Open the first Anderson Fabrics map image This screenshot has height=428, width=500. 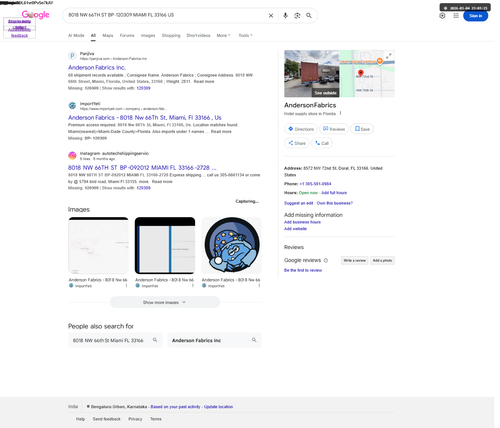click(x=98, y=245)
